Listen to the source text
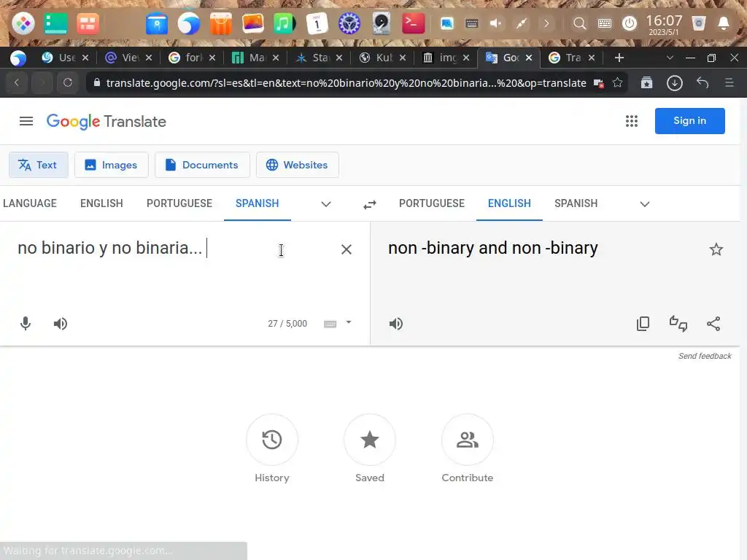The width and height of the screenshot is (747, 560). coord(60,324)
